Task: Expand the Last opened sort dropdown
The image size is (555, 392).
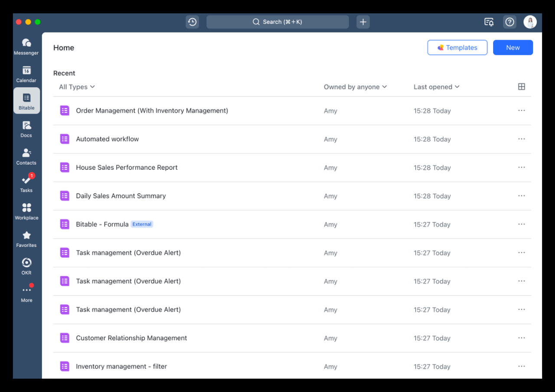Action: (x=436, y=87)
